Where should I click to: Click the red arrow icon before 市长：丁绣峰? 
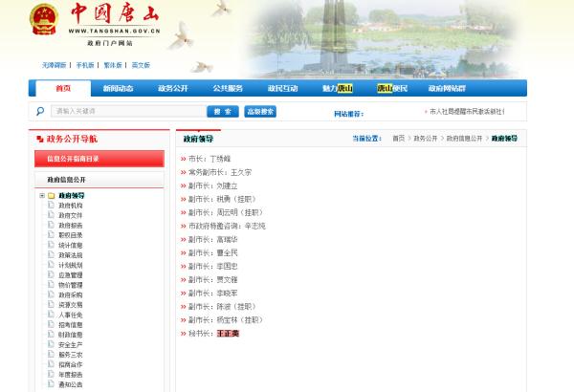(x=183, y=159)
